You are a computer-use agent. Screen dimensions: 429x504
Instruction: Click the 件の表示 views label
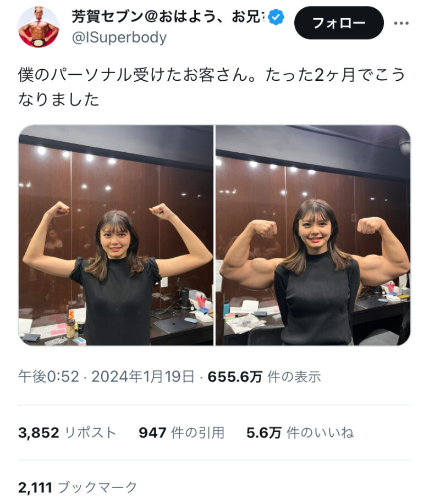click(x=294, y=376)
